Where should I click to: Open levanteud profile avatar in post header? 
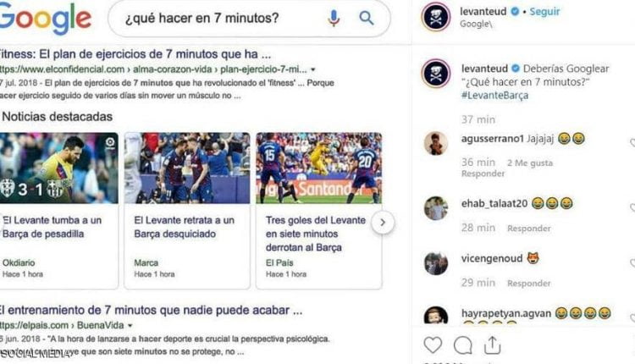(436, 17)
